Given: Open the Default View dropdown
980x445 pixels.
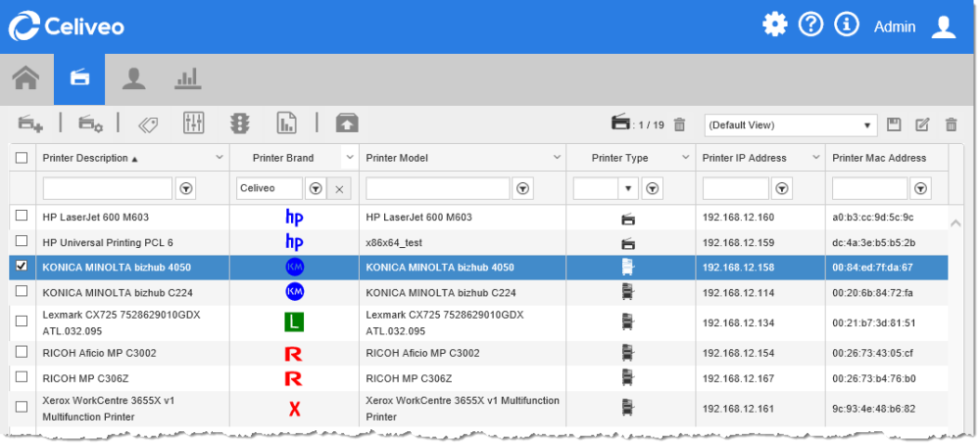Looking at the screenshot, I should coord(791,125).
